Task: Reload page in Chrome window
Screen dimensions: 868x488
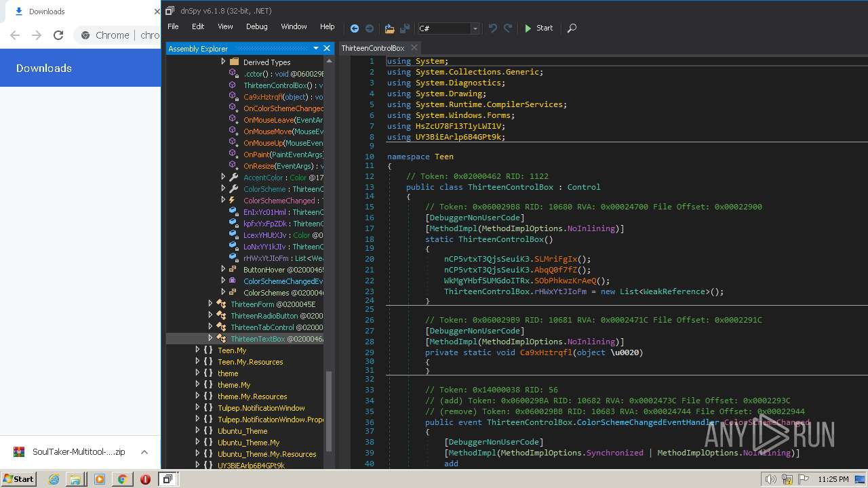Action: (x=58, y=35)
